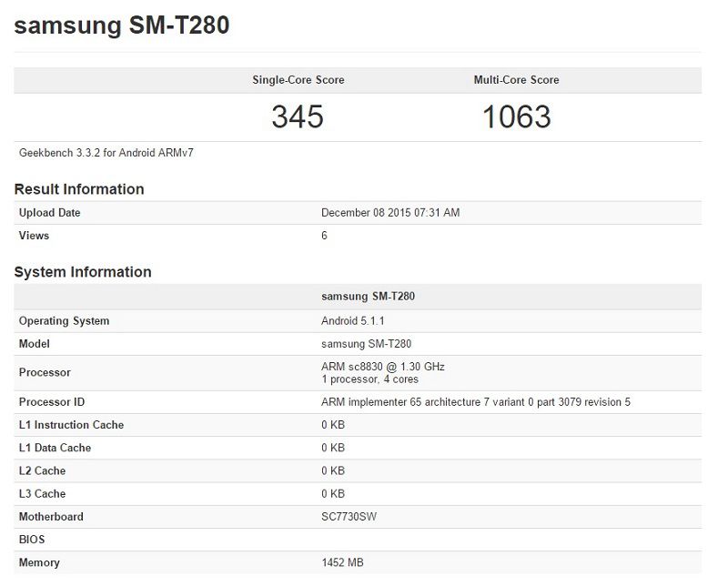The image size is (728, 586).
Task: Select the multi-core score value 1063
Action: 516,116
